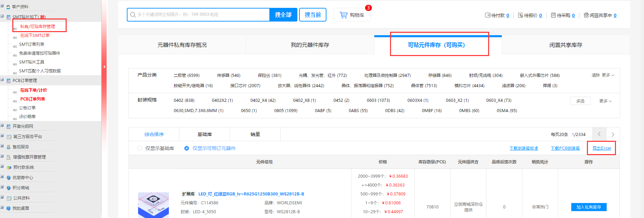Expand 更多 in the product category row
Screen dimensions: 644x218
coord(608,75)
